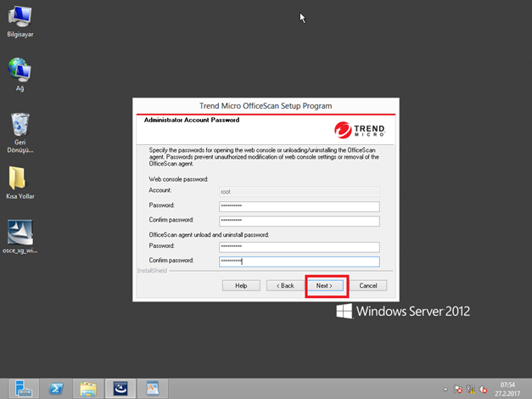Click the Trend Micro logo in dialog
The image size is (532, 399).
360,130
